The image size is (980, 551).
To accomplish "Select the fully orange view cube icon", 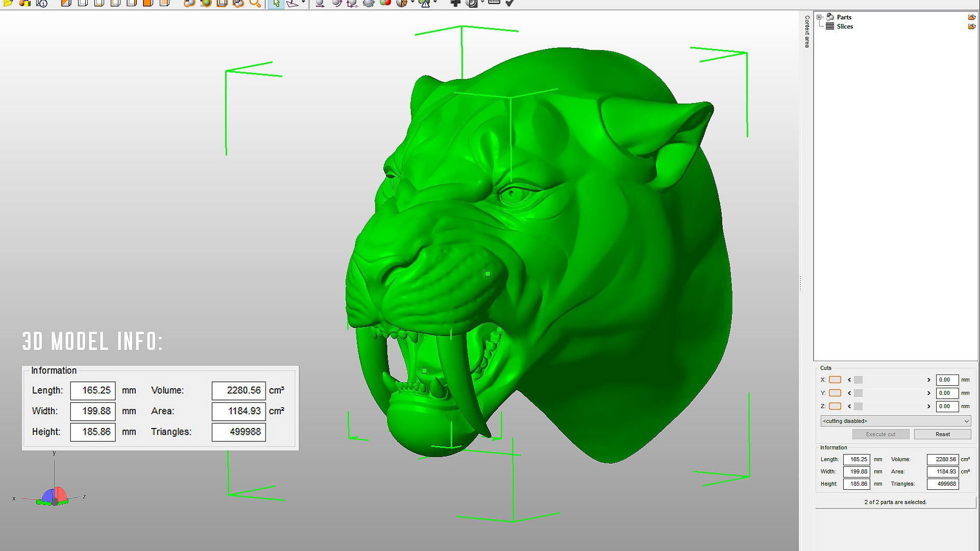I will (148, 3).
